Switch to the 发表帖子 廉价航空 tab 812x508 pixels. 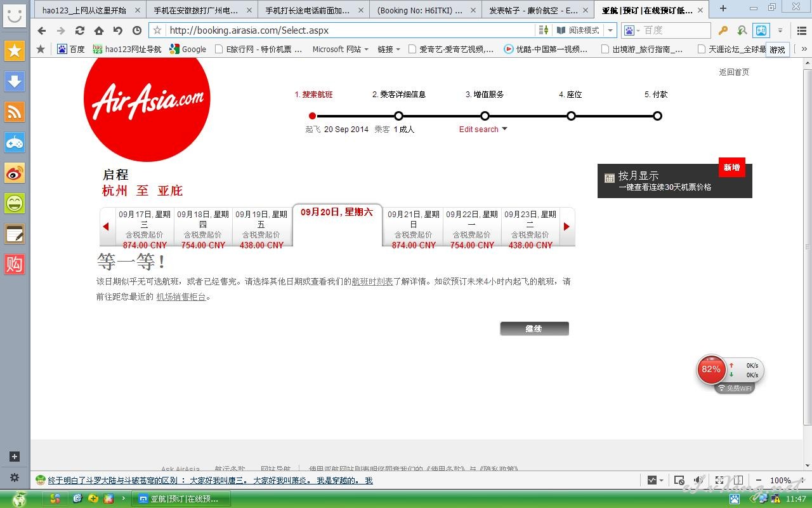pos(537,10)
